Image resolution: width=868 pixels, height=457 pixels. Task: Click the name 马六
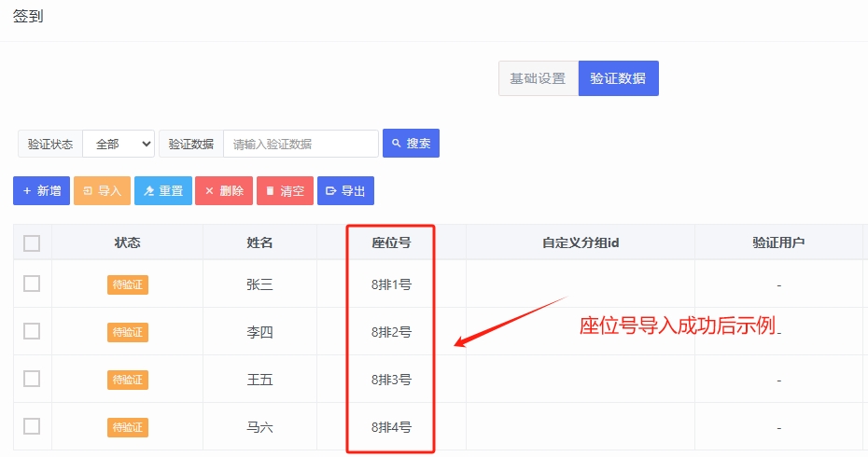point(259,427)
